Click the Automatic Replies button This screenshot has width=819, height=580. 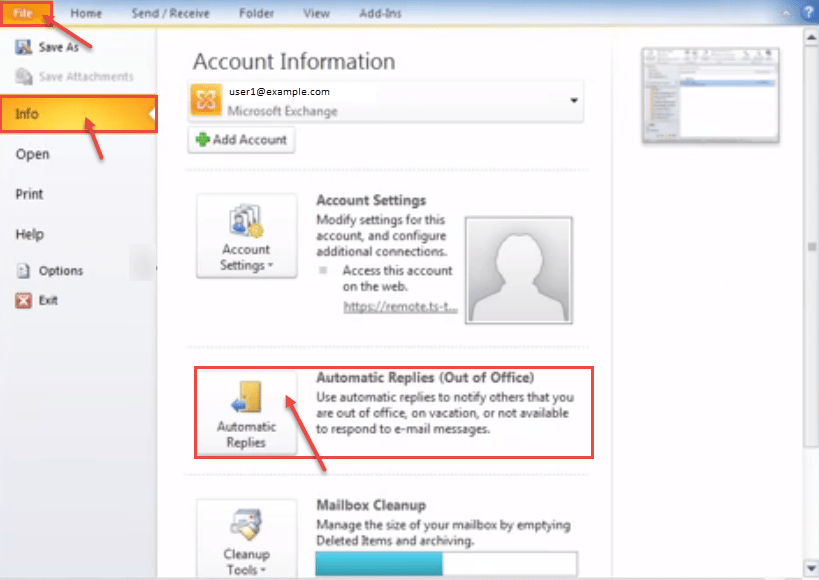point(247,413)
